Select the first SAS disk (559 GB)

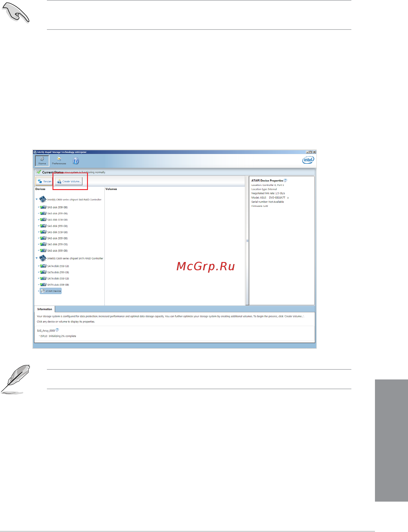[54, 207]
